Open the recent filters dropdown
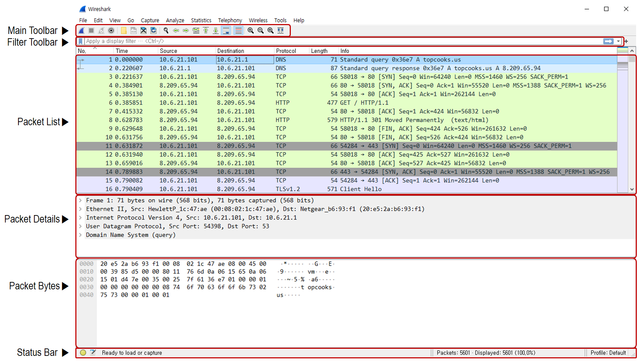Image resolution: width=640 pixels, height=364 pixels. pyautogui.click(x=618, y=41)
